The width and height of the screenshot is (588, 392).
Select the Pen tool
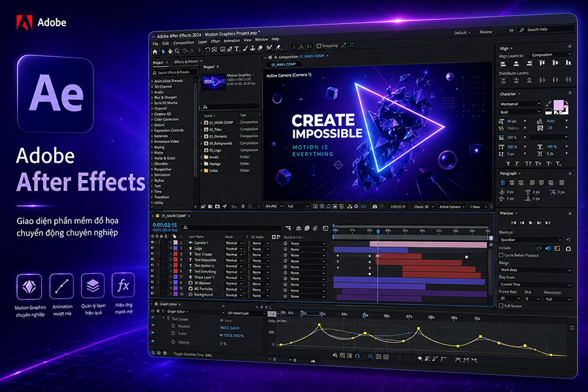[230, 49]
